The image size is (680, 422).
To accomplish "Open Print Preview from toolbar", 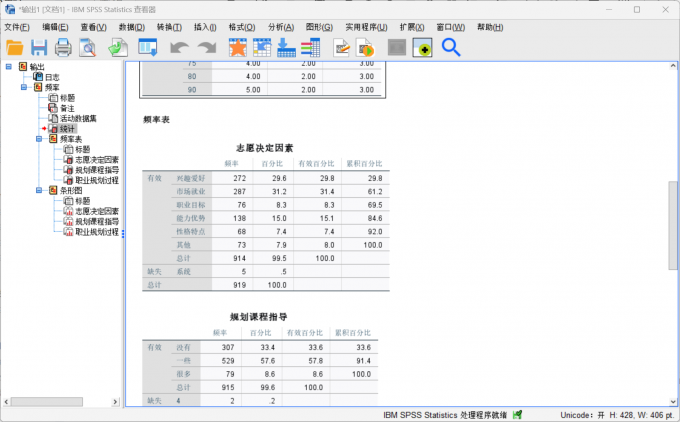I will pos(88,47).
